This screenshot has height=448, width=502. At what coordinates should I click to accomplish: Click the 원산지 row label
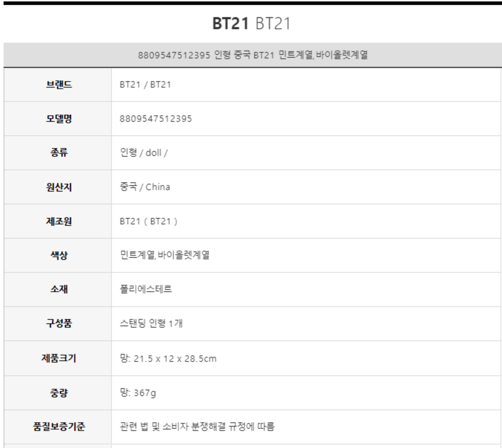pyautogui.click(x=59, y=187)
